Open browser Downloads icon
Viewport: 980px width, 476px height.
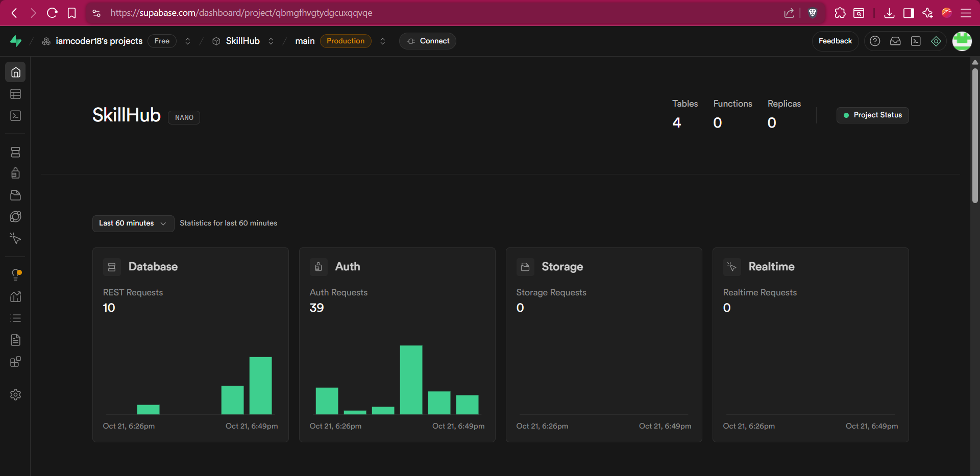[889, 13]
